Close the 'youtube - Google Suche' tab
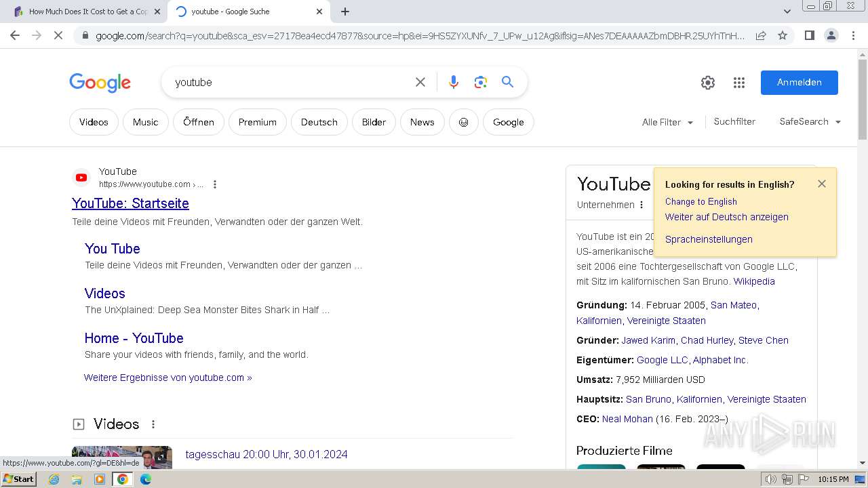868x488 pixels. (x=319, y=12)
